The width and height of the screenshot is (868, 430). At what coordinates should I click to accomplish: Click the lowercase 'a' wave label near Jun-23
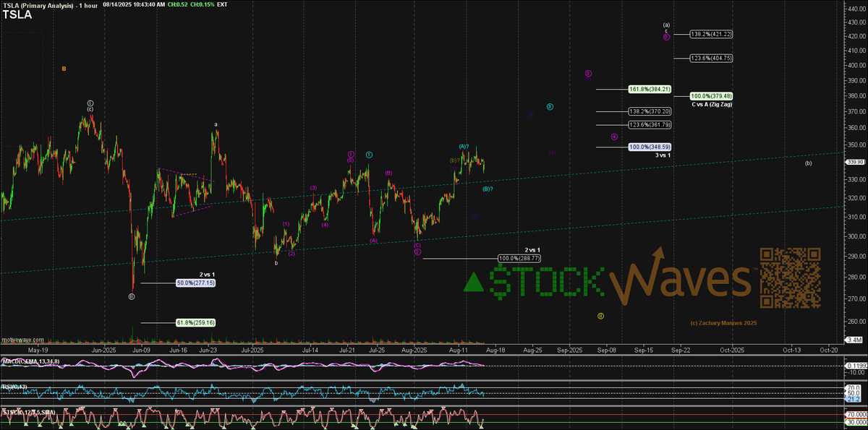coord(216,124)
